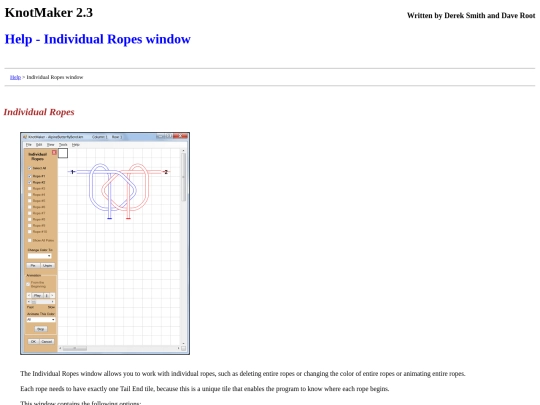Click the Cancel button in the panel
The width and height of the screenshot is (540, 405).
tap(46, 342)
